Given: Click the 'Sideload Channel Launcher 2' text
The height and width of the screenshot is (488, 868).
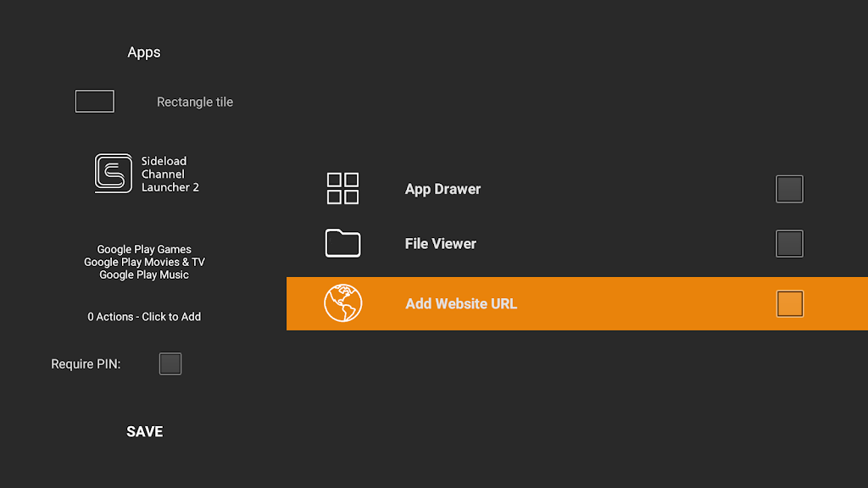Looking at the screenshot, I should tap(170, 175).
